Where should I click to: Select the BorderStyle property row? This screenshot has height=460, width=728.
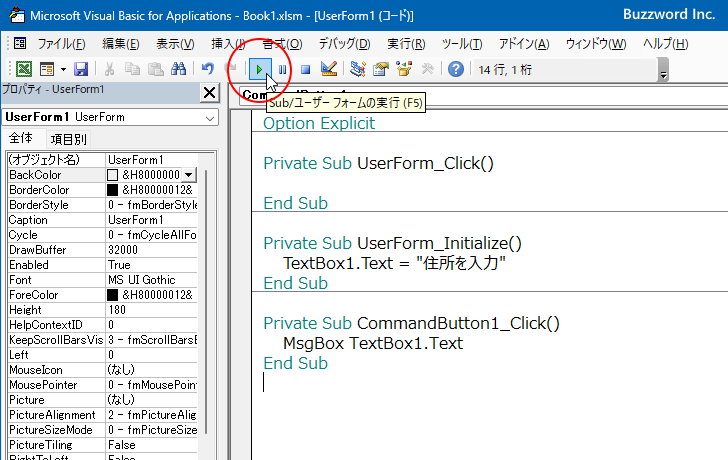pos(102,205)
